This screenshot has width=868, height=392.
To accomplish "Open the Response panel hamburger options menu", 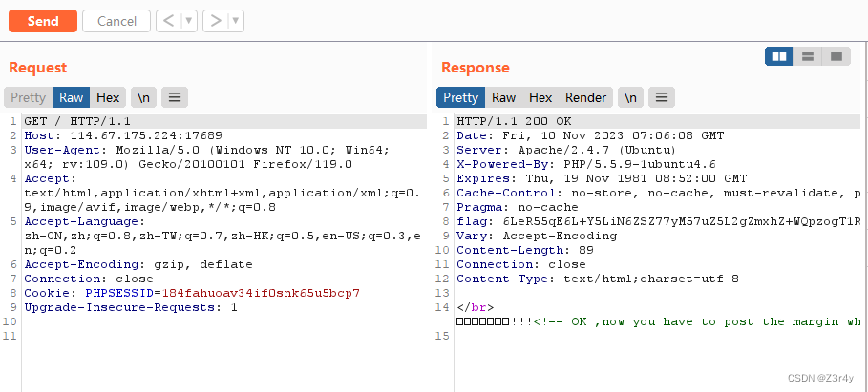I will pos(662,97).
